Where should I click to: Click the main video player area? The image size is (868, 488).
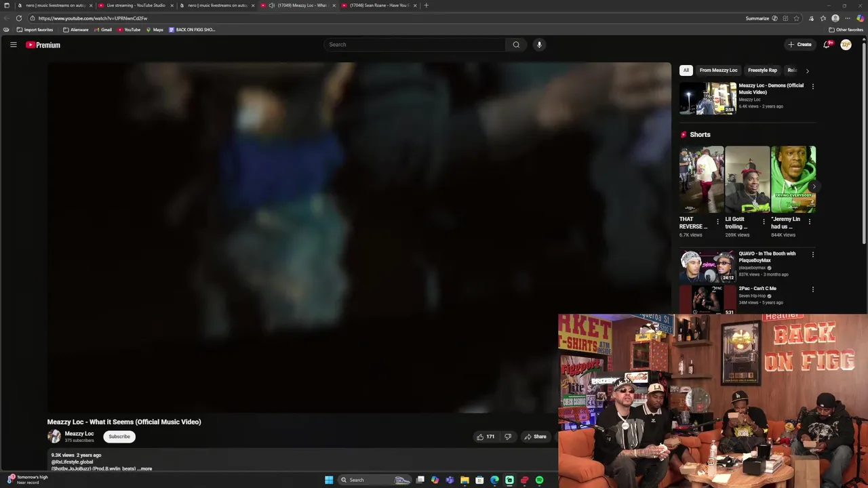[359, 237]
